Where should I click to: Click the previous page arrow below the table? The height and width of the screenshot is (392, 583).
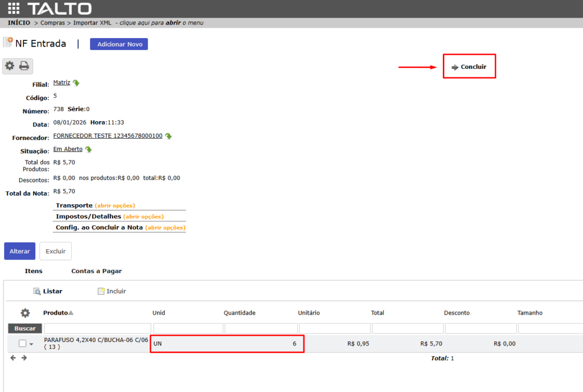pos(13,358)
